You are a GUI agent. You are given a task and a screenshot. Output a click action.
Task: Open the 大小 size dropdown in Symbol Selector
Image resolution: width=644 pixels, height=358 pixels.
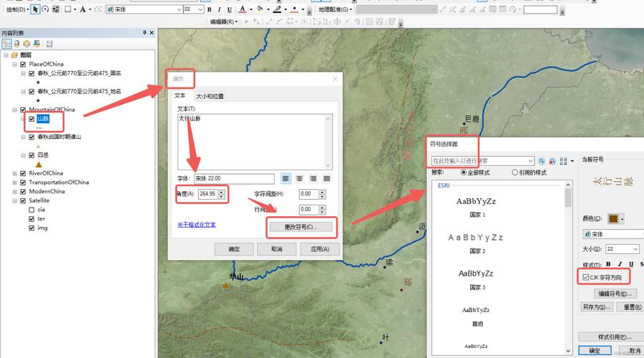(x=635, y=249)
